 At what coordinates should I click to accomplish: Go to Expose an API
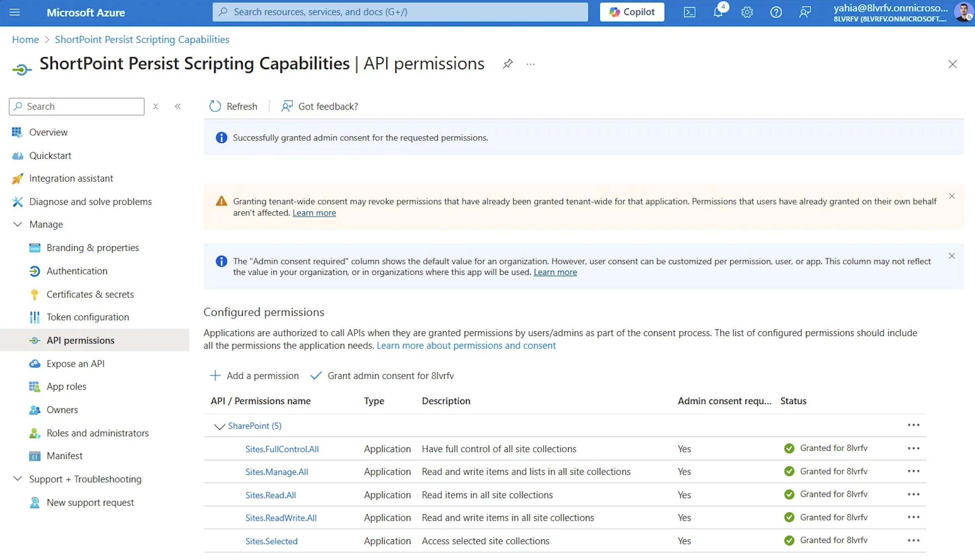pos(75,364)
